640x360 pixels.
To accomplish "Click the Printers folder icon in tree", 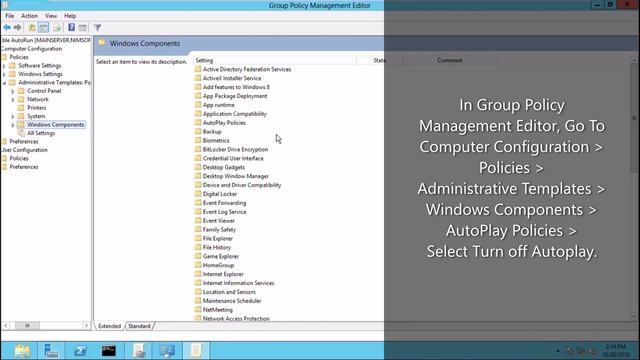I will point(21,108).
